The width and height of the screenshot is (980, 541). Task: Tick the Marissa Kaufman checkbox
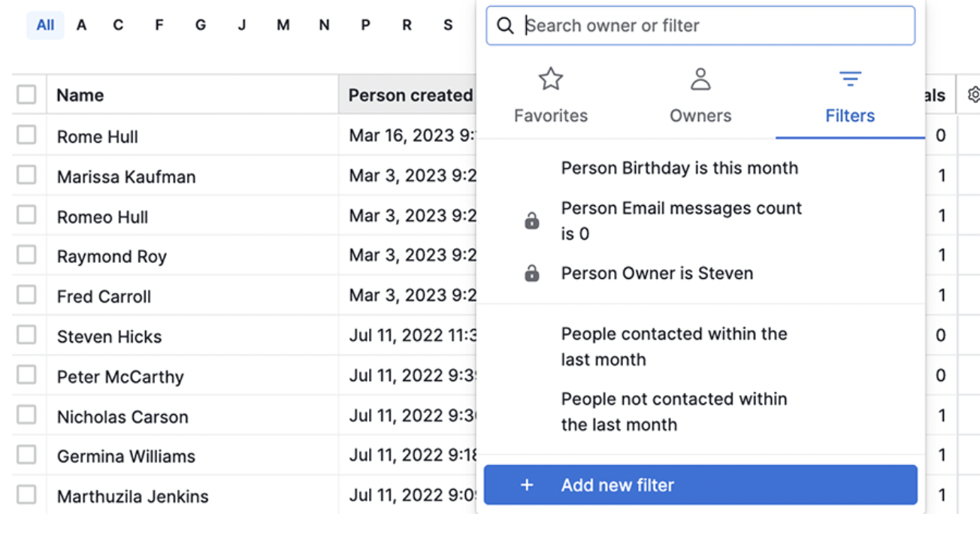click(26, 175)
